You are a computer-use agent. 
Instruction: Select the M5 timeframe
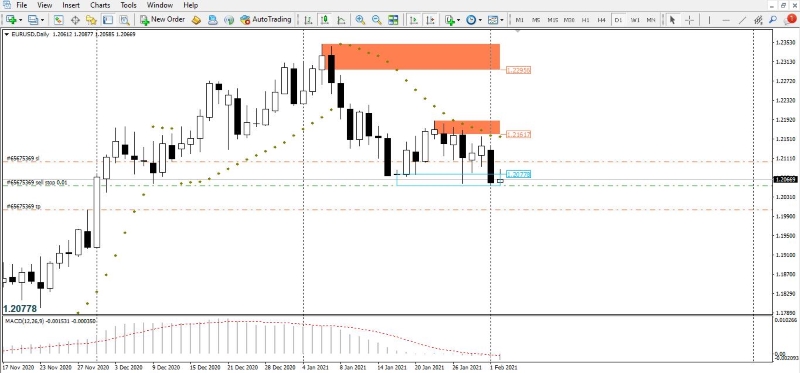pos(536,20)
